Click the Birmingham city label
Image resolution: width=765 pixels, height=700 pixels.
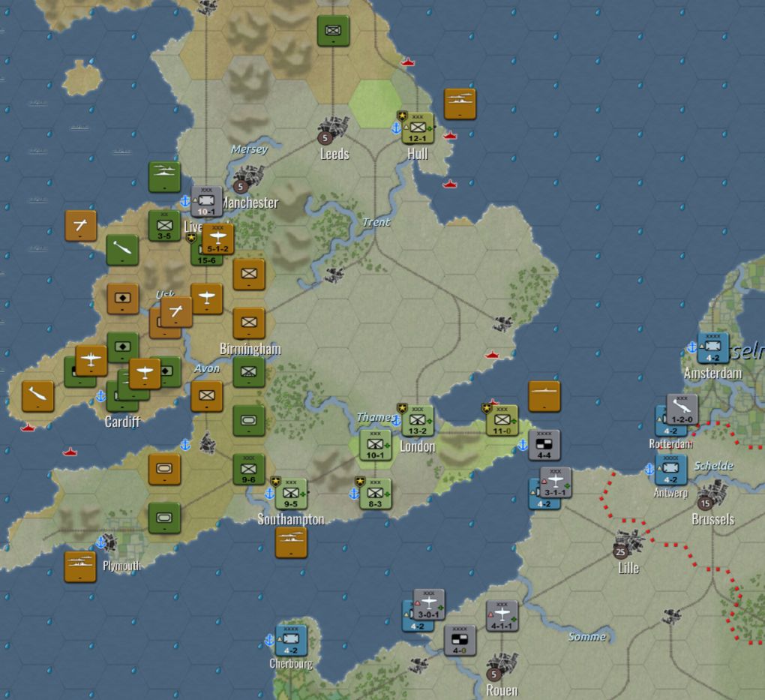[250, 349]
